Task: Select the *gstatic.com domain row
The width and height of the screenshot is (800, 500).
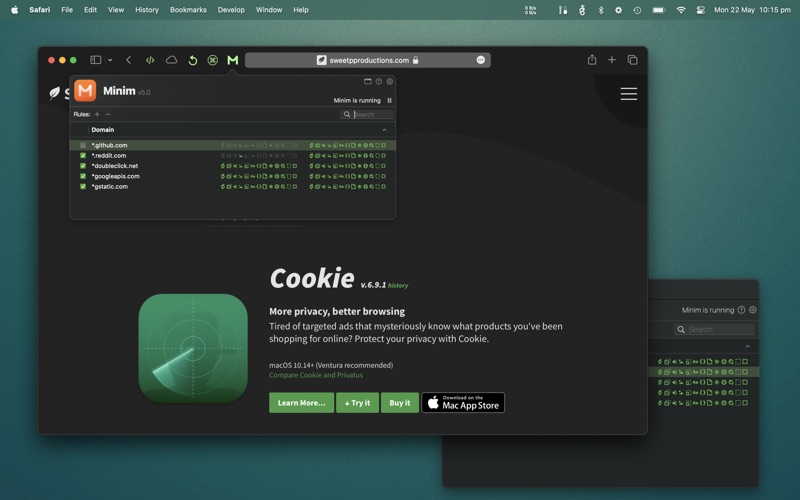Action: [233, 186]
